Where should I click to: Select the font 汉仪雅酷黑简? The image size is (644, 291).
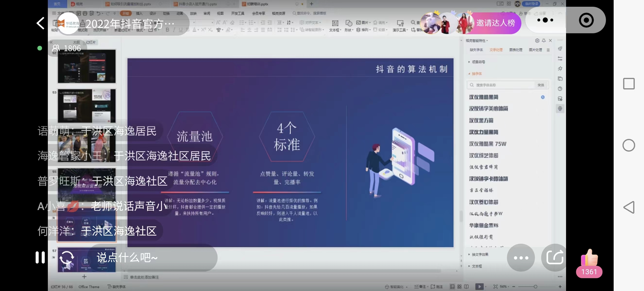point(483,97)
